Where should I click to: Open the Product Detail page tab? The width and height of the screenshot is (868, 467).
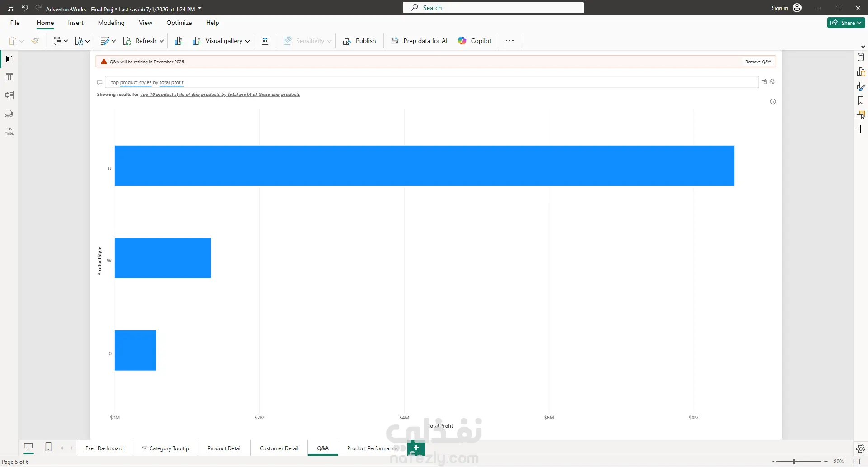click(x=224, y=448)
